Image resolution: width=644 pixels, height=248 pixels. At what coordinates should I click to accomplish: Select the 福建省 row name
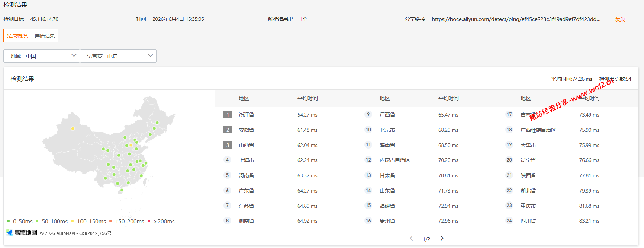pyautogui.click(x=387, y=206)
